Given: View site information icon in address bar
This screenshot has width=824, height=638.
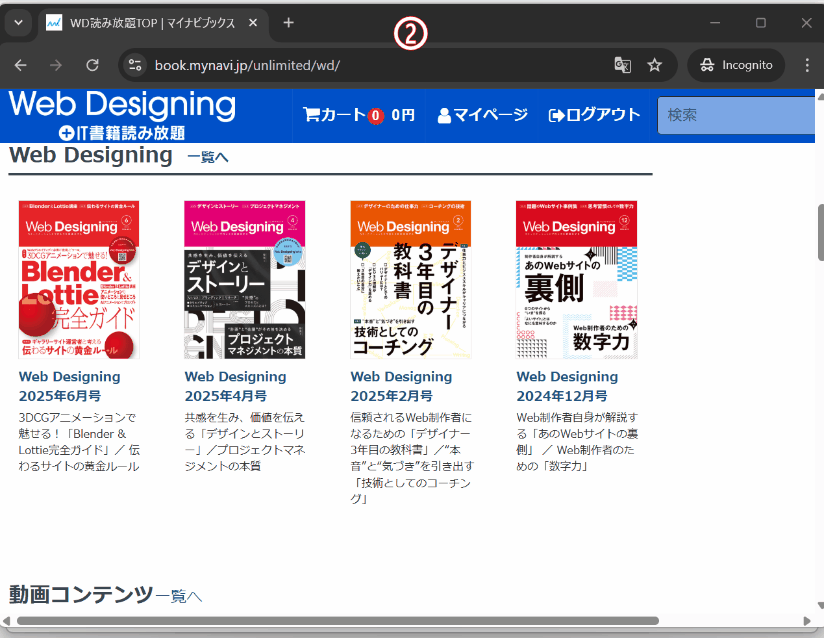Looking at the screenshot, I should click(135, 65).
